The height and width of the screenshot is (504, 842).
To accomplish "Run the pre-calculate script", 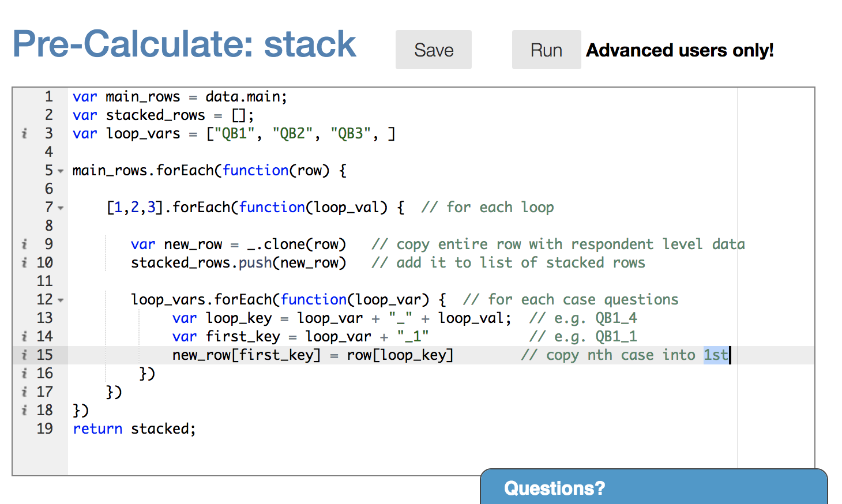I will pyautogui.click(x=546, y=50).
